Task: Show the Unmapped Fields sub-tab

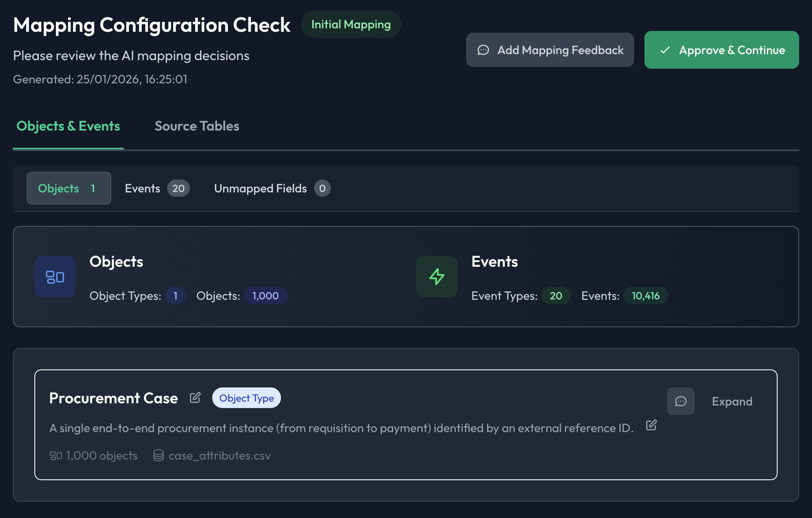Action: pos(272,188)
